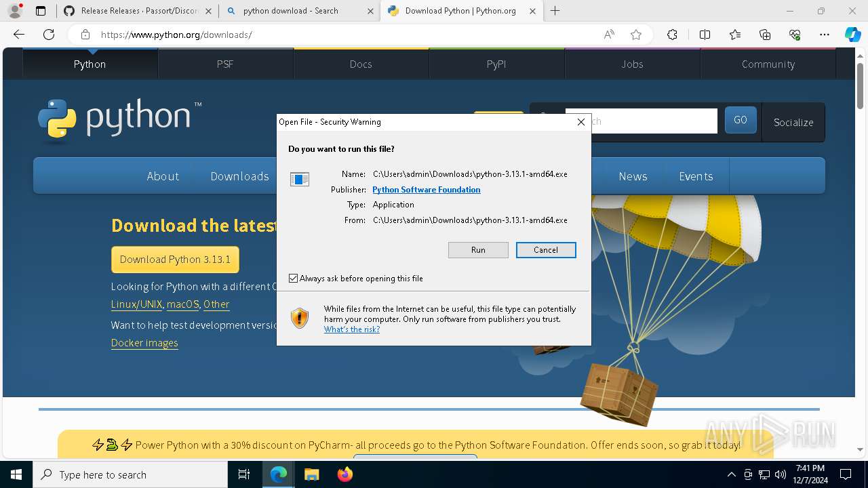Viewport: 868px width, 488px height.
Task: Open News menu item
Action: (x=633, y=176)
